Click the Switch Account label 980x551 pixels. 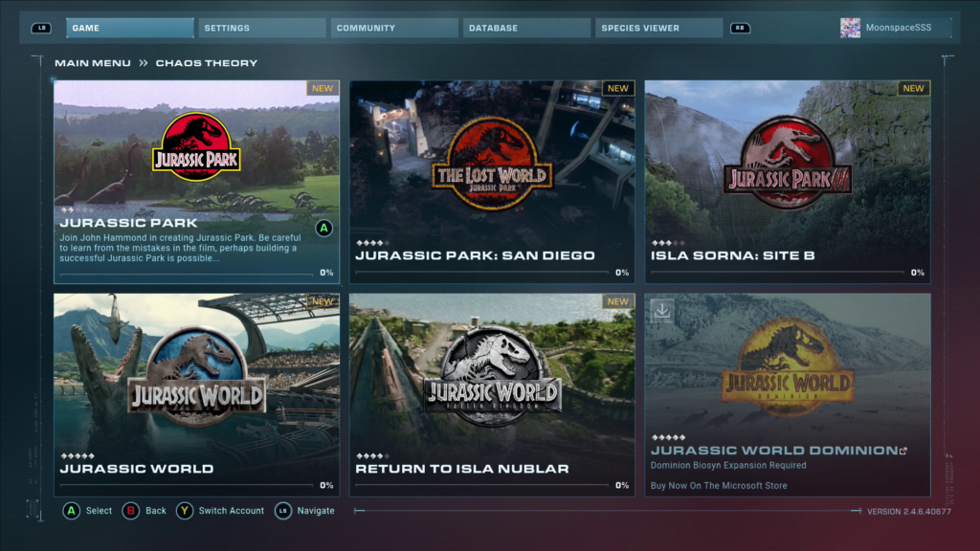point(232,511)
